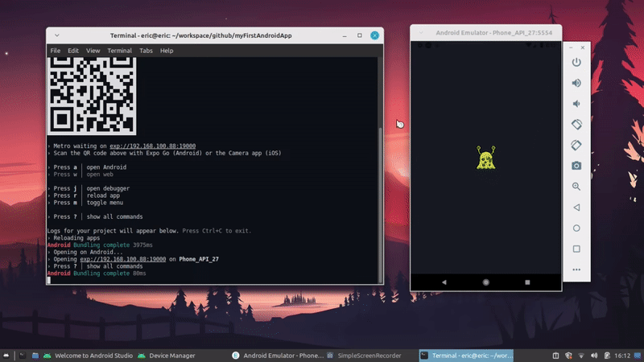Take emulator screenshot with camera icon
This screenshot has height=362, width=644.
pyautogui.click(x=576, y=166)
